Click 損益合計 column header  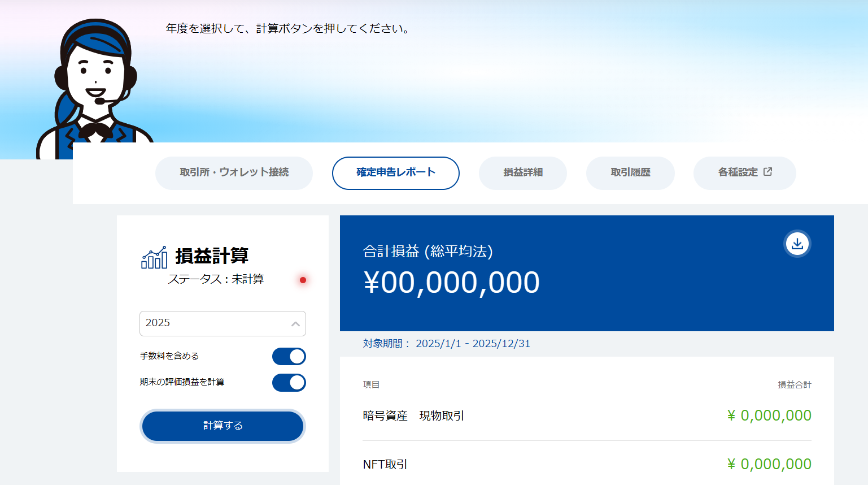point(795,384)
